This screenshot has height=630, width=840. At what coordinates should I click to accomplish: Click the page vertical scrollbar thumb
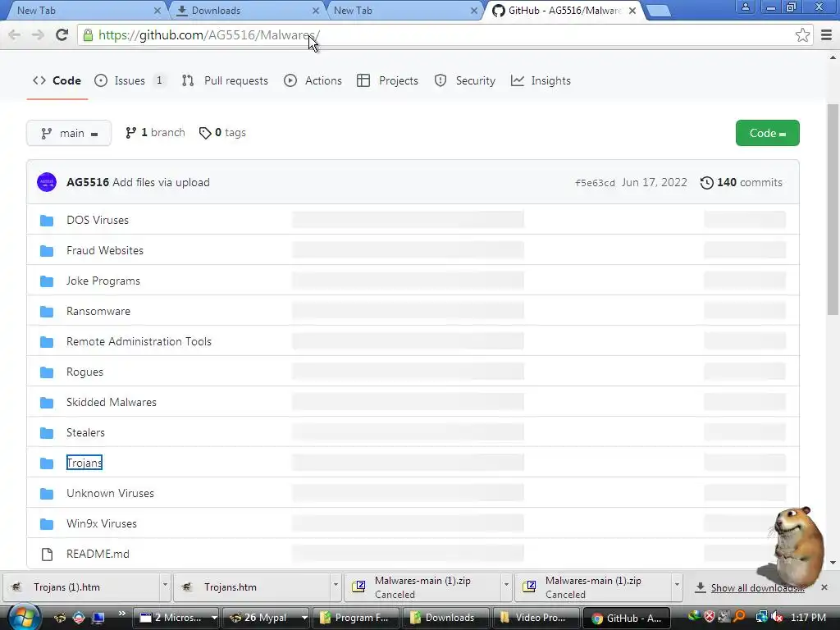coord(833,209)
